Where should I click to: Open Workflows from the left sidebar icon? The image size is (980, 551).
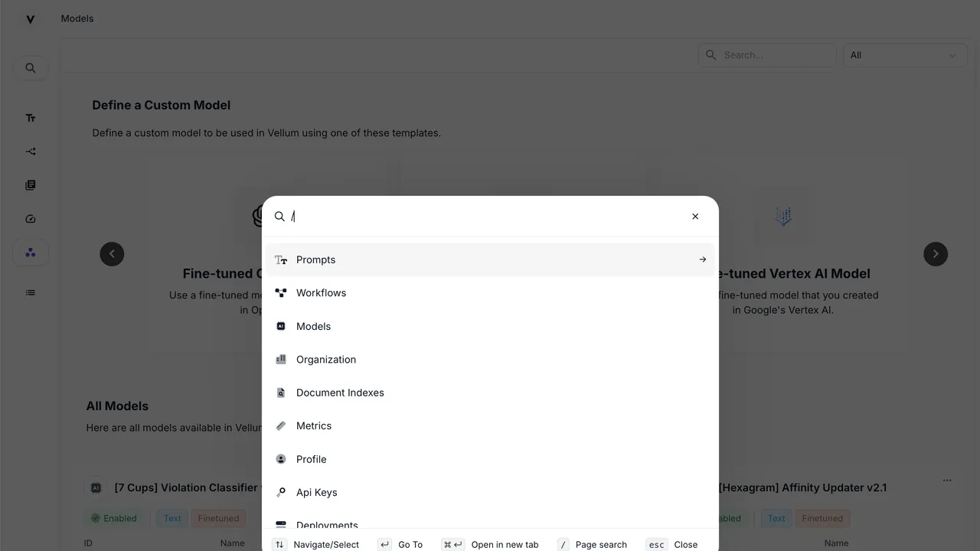point(31,152)
